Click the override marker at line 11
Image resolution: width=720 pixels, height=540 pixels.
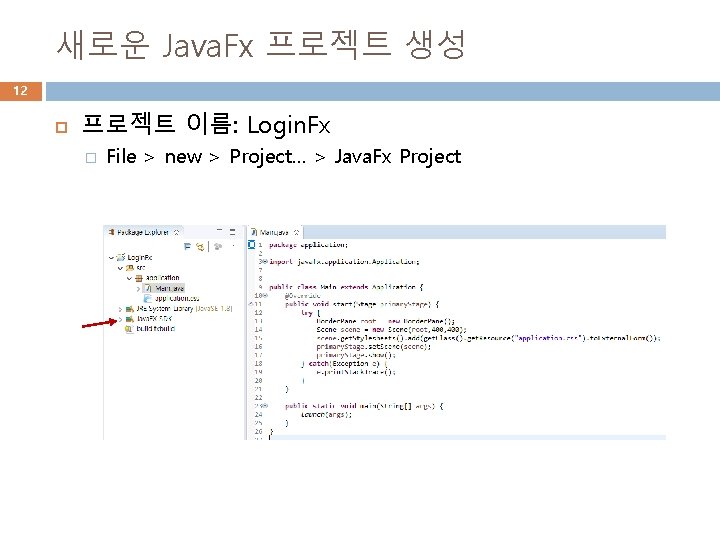251,304
